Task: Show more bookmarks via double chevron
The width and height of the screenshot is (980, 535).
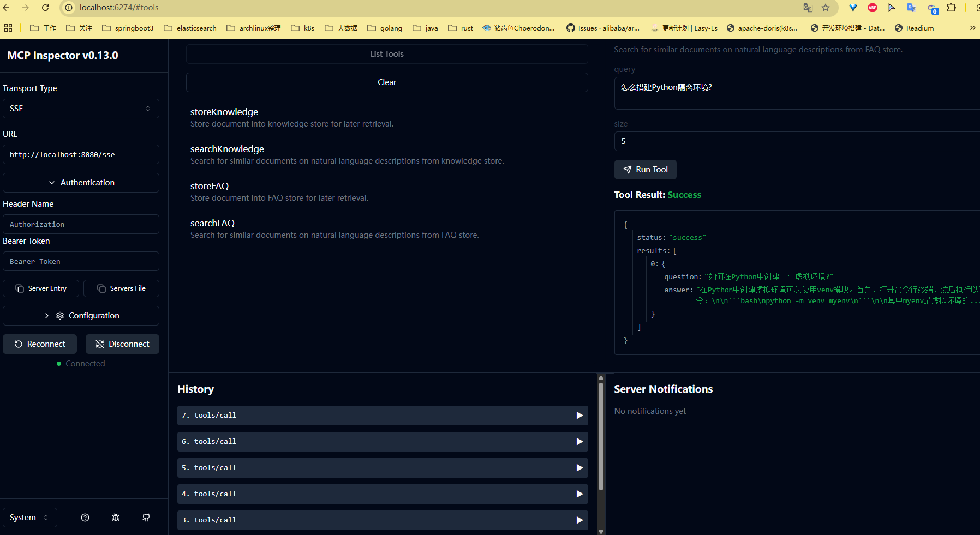Action: coord(972,28)
